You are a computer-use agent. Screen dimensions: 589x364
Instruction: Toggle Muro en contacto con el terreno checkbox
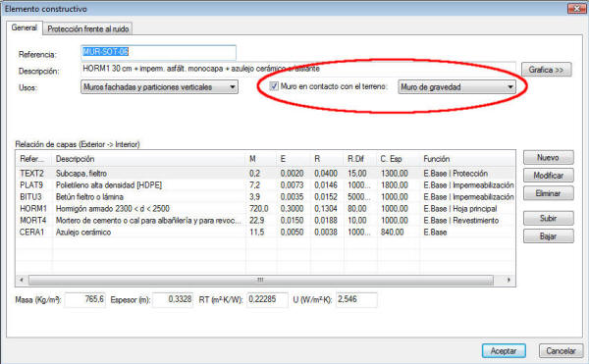tap(274, 86)
